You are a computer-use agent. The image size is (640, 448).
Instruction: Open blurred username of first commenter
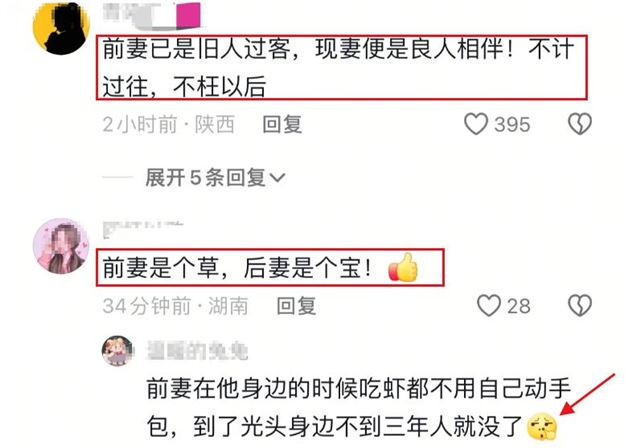click(x=152, y=16)
